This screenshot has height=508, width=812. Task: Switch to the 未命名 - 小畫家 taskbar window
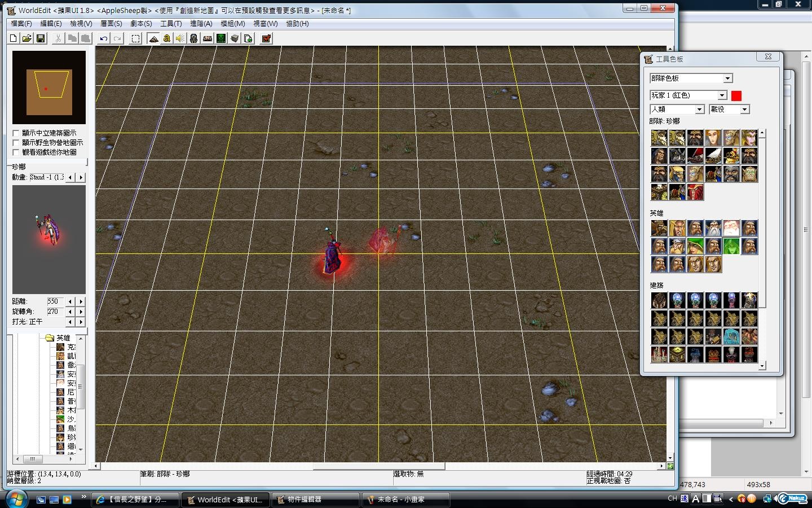[406, 500]
